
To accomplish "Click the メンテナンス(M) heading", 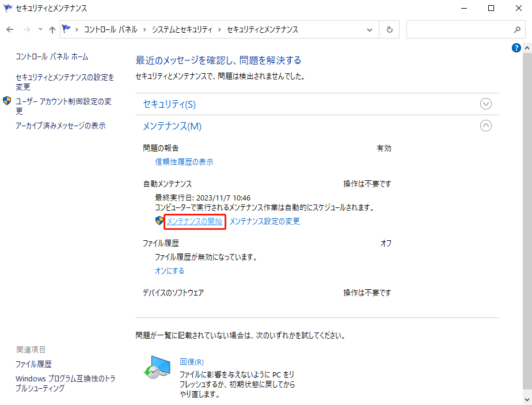I will [172, 126].
